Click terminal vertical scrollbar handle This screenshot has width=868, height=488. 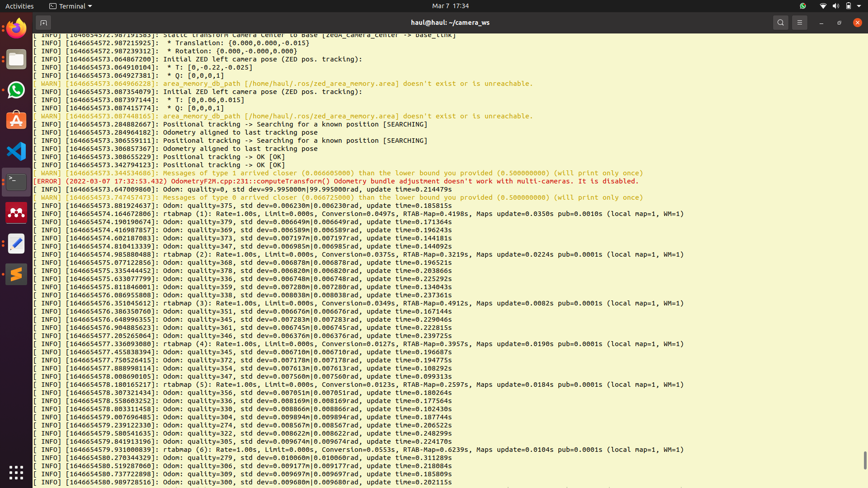click(x=864, y=460)
